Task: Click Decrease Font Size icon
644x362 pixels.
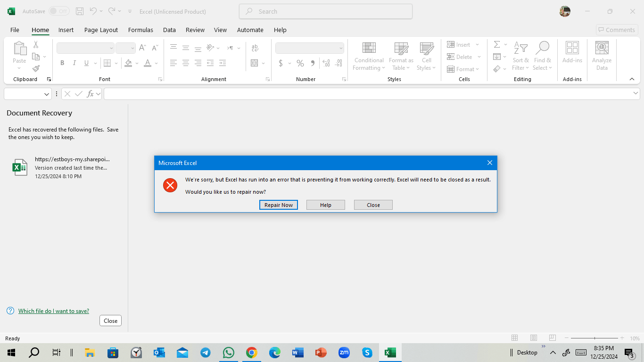Action: 155,48
